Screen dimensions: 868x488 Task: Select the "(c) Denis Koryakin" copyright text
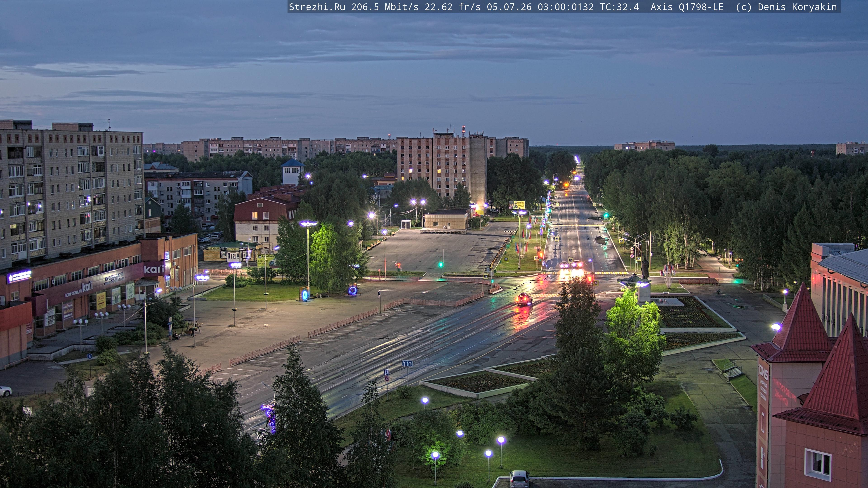pos(786,7)
